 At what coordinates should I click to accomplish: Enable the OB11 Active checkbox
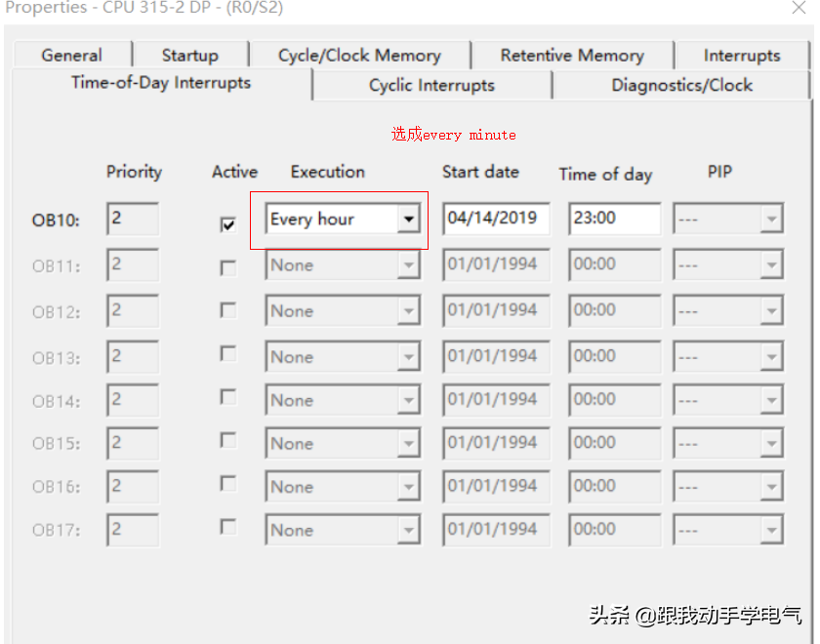point(228,267)
